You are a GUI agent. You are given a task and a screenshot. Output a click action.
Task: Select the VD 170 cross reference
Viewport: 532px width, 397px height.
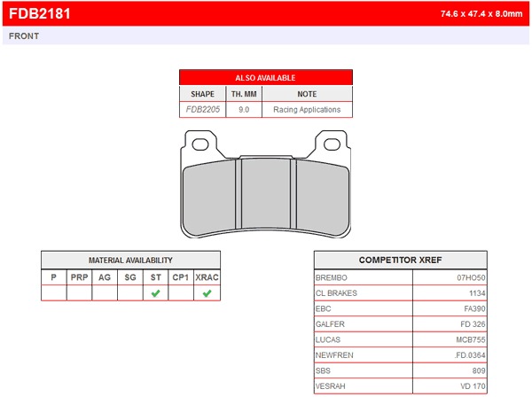click(473, 386)
